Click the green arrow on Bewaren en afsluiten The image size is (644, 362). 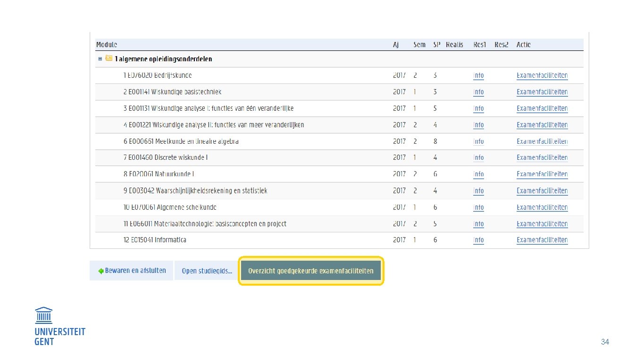(x=100, y=271)
